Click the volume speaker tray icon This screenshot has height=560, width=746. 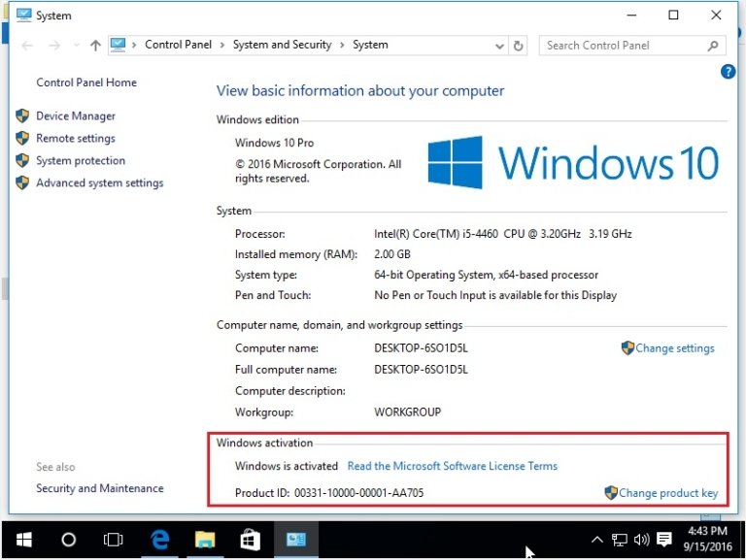tap(641, 540)
